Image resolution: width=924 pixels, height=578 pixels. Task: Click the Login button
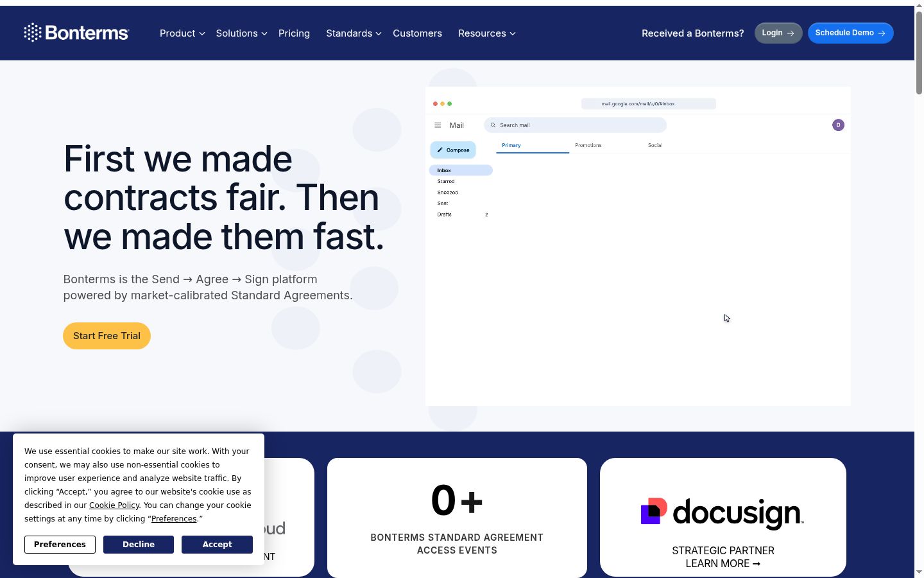click(x=778, y=33)
